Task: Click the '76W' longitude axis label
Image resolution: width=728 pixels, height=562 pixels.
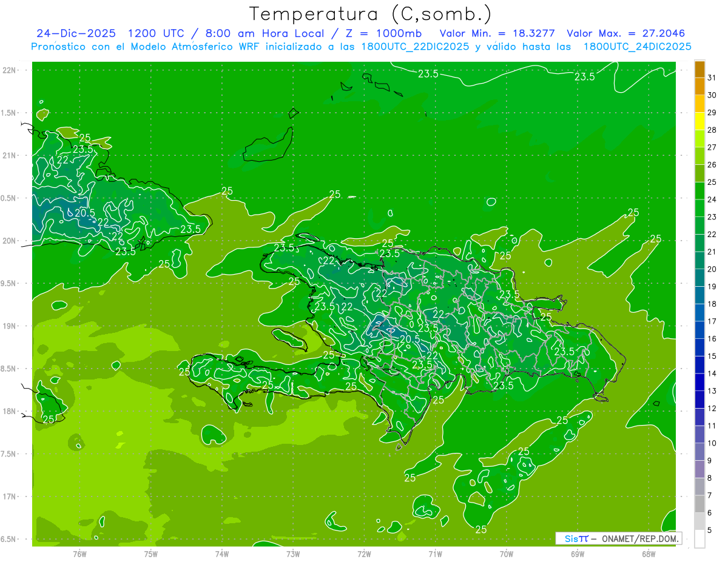Action: pyautogui.click(x=79, y=554)
